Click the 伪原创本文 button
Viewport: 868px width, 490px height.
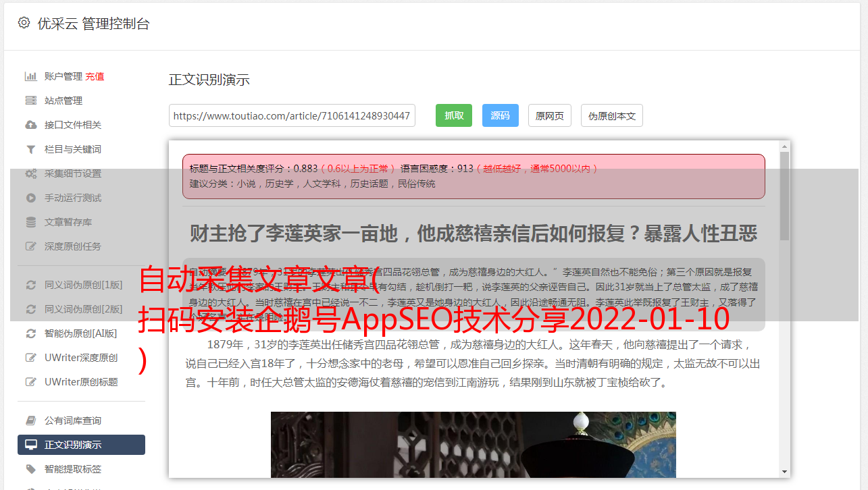tap(612, 115)
